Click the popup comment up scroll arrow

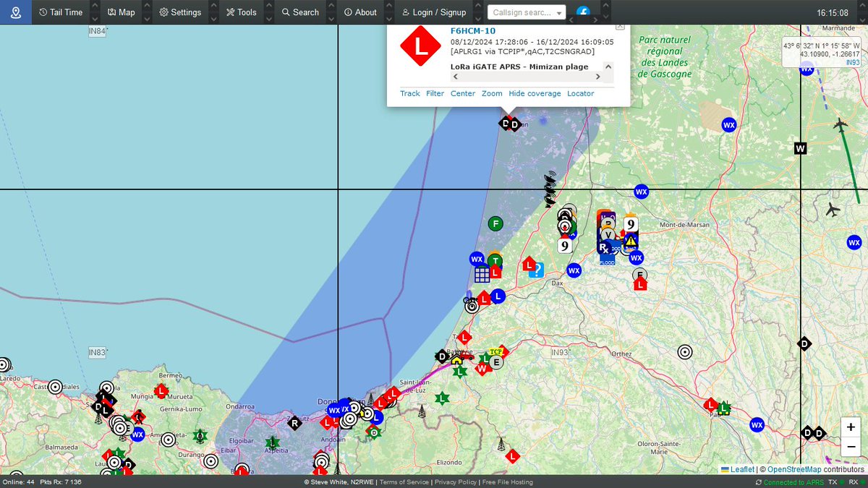point(608,66)
